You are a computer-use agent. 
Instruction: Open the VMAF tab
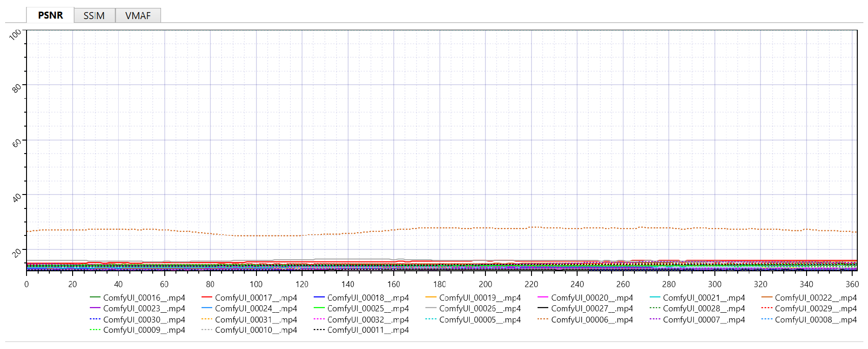[x=138, y=15]
